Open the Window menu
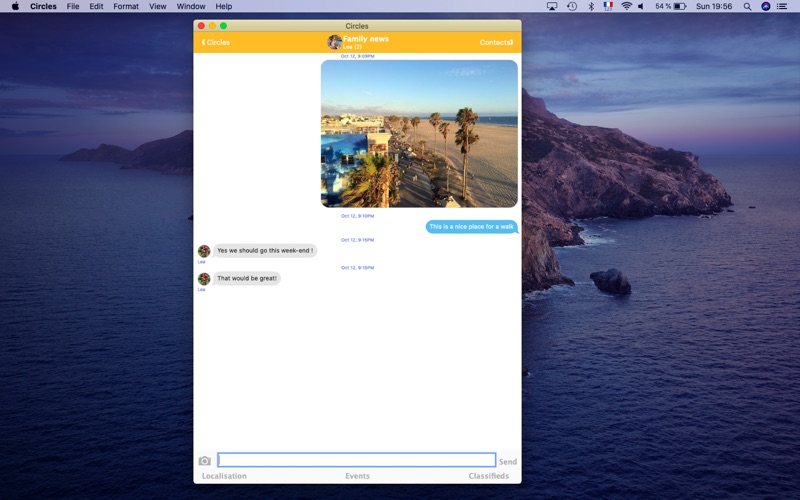Screen dimensions: 800x500 tap(191, 6)
